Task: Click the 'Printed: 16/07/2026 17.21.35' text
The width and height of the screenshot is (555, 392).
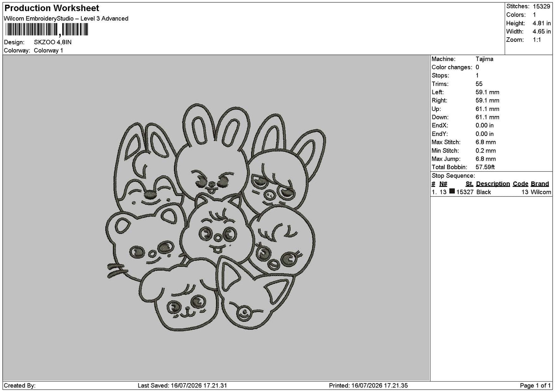Action: pyautogui.click(x=368, y=386)
